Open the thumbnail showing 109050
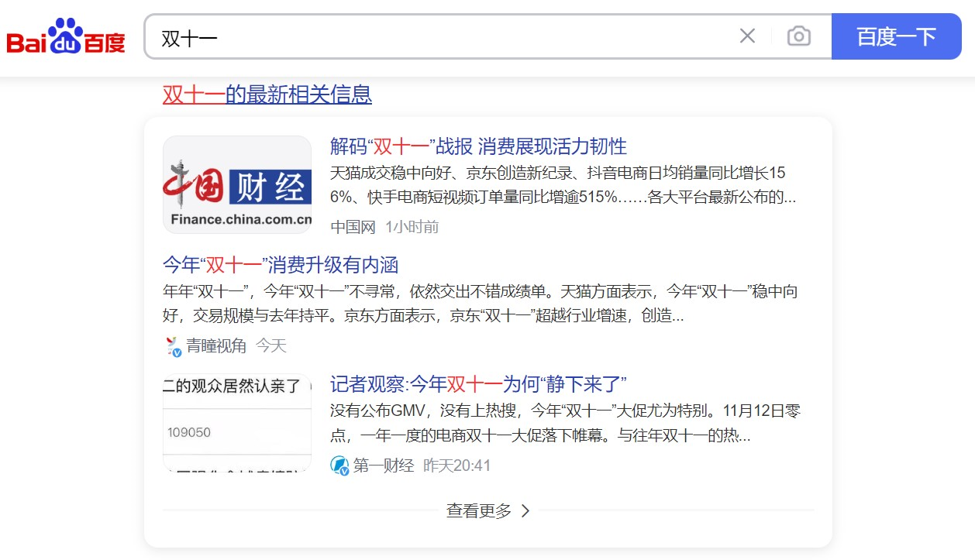This screenshot has height=560, width=975. 237,423
